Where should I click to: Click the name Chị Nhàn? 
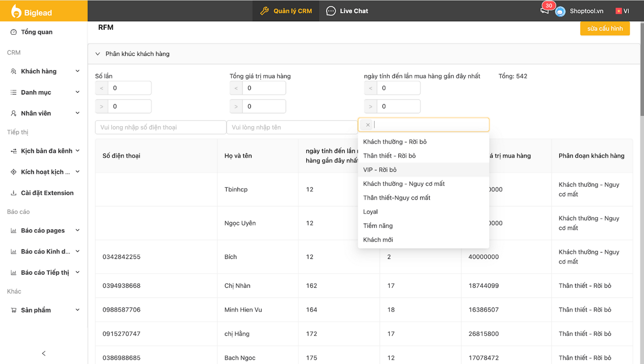pyautogui.click(x=237, y=286)
